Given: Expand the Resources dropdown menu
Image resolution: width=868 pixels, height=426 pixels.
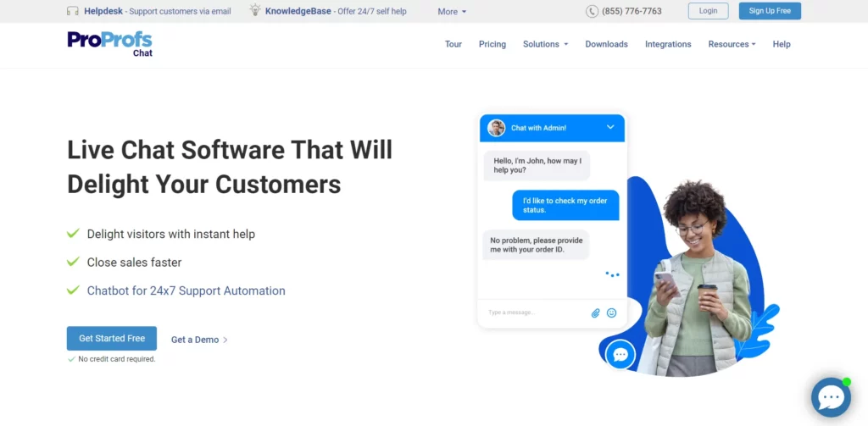Looking at the screenshot, I should tap(732, 44).
